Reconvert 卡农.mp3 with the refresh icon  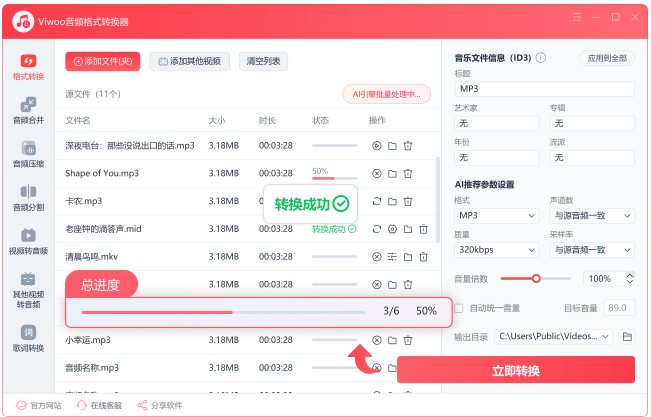(x=377, y=201)
